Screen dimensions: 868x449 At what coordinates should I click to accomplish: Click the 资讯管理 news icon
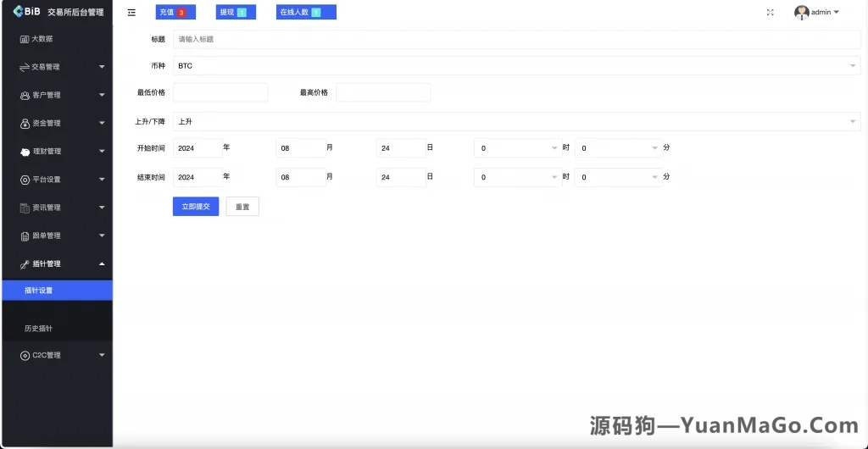[x=25, y=208]
